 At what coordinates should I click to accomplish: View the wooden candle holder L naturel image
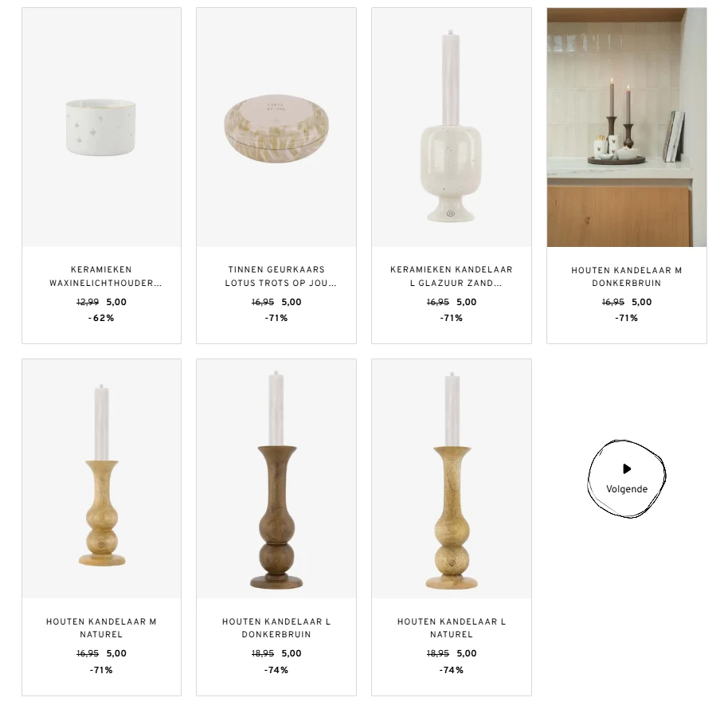(x=452, y=479)
